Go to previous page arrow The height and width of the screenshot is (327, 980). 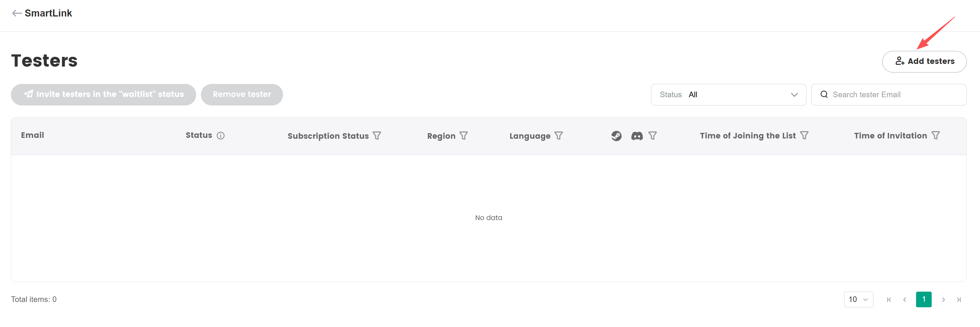click(905, 300)
